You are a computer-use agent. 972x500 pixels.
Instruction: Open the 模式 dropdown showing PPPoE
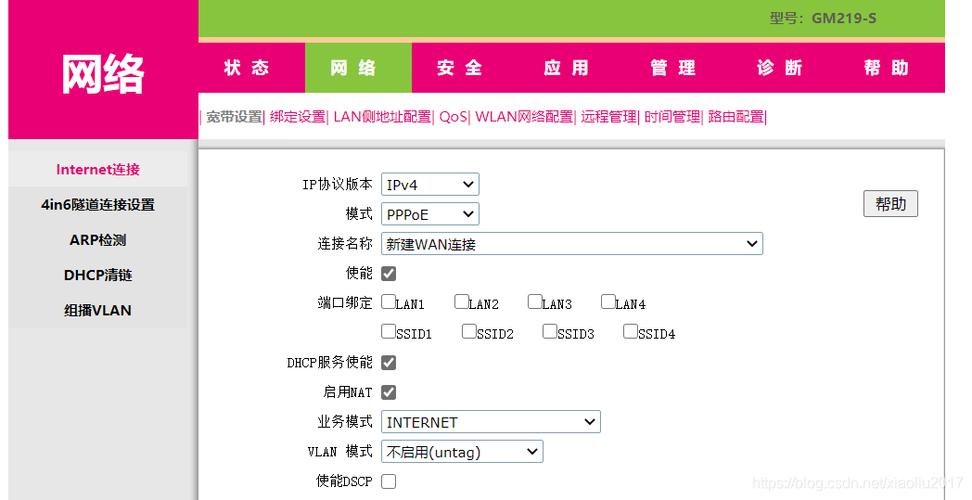tap(430, 214)
